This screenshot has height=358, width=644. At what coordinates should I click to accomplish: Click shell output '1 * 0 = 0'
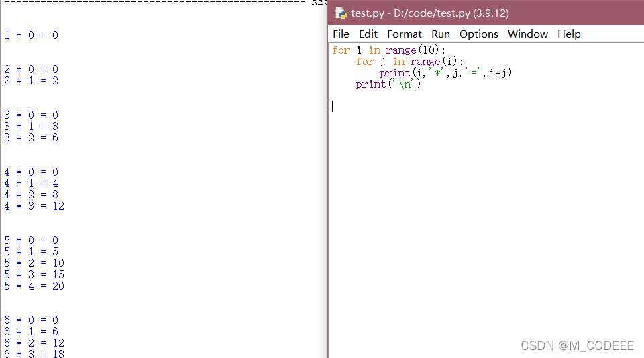(x=32, y=36)
